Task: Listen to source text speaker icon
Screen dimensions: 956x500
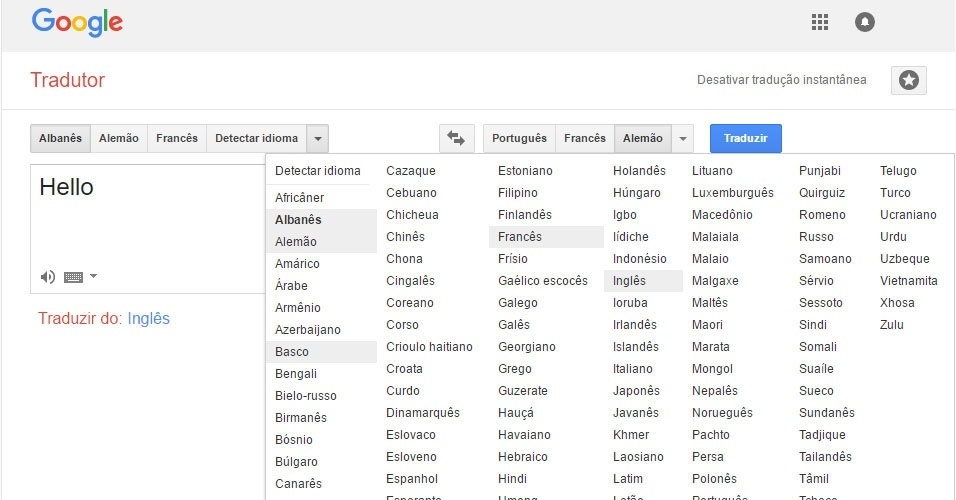Action: click(x=48, y=277)
